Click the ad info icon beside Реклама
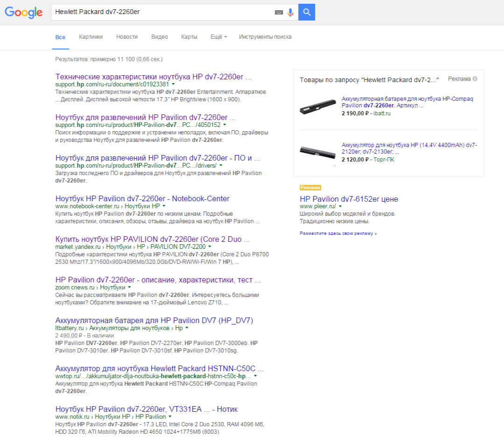This screenshot has height=444, width=504. [475, 79]
